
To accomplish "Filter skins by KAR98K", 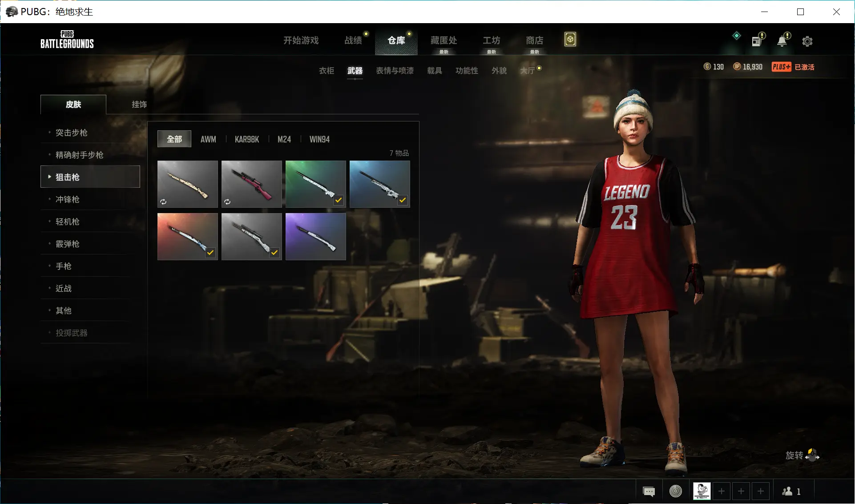I will (247, 139).
